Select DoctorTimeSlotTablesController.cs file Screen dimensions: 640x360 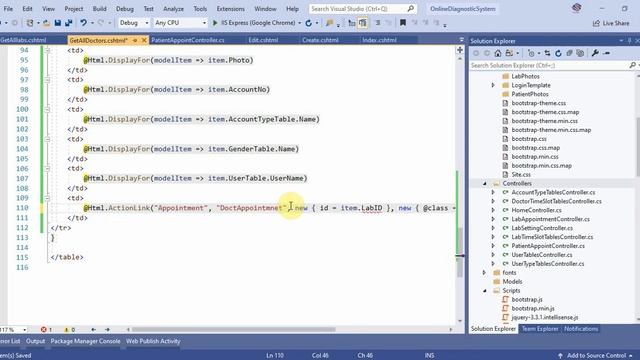[556, 201]
